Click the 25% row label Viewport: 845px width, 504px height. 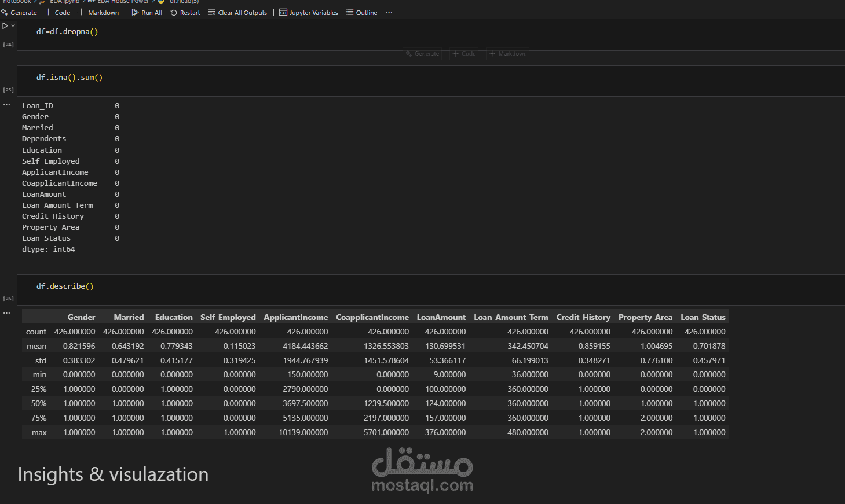click(39, 389)
